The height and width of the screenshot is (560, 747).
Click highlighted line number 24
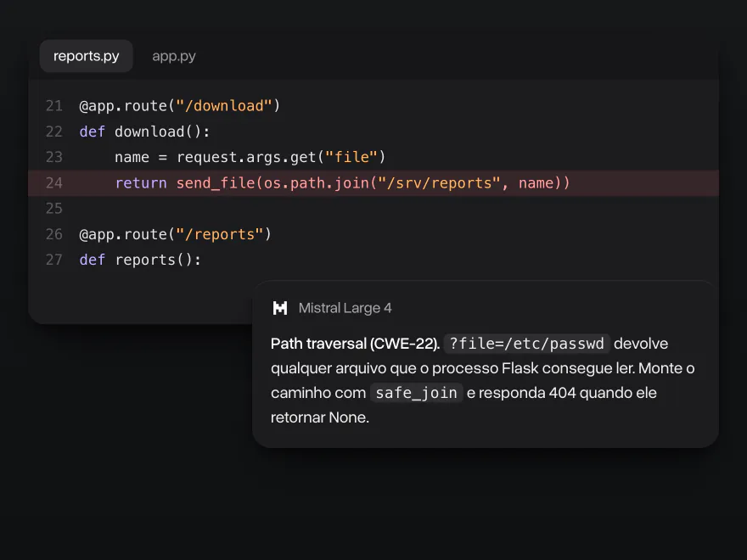click(x=54, y=183)
